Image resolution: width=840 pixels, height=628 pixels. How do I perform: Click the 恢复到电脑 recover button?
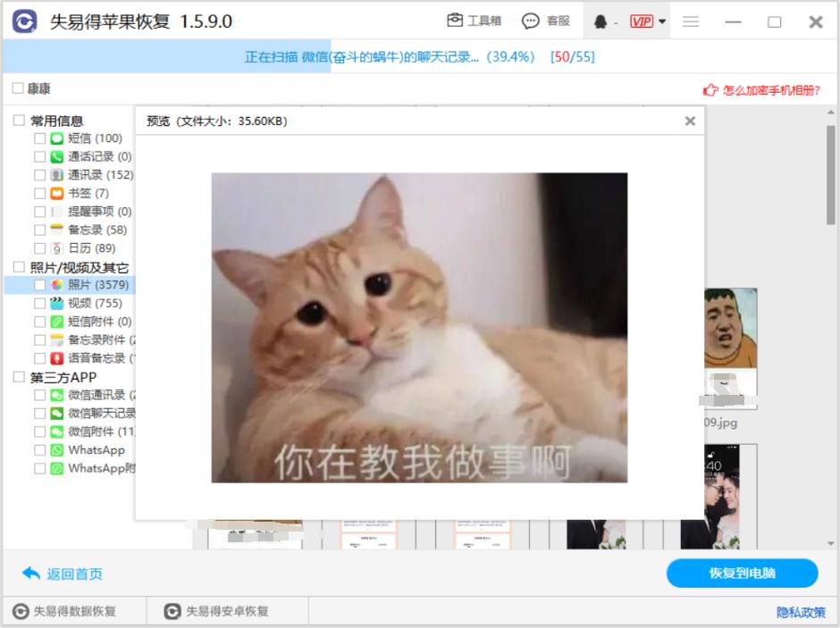click(x=743, y=573)
